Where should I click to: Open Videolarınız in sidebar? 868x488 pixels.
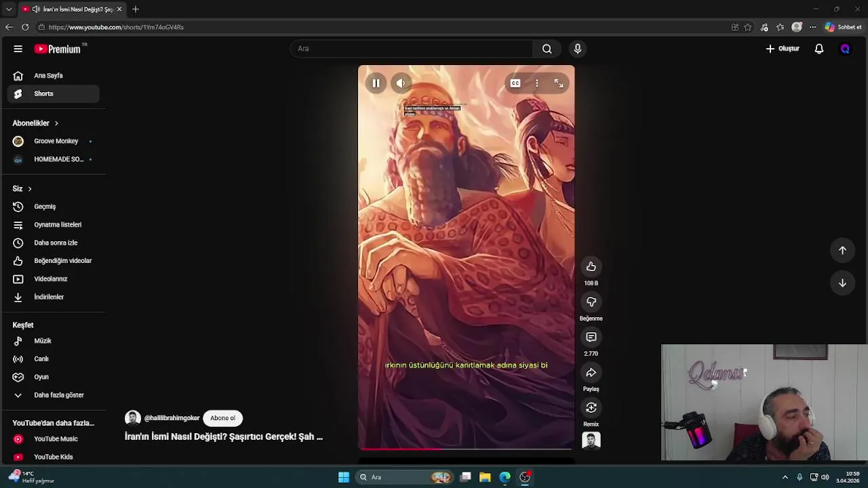pos(54,279)
